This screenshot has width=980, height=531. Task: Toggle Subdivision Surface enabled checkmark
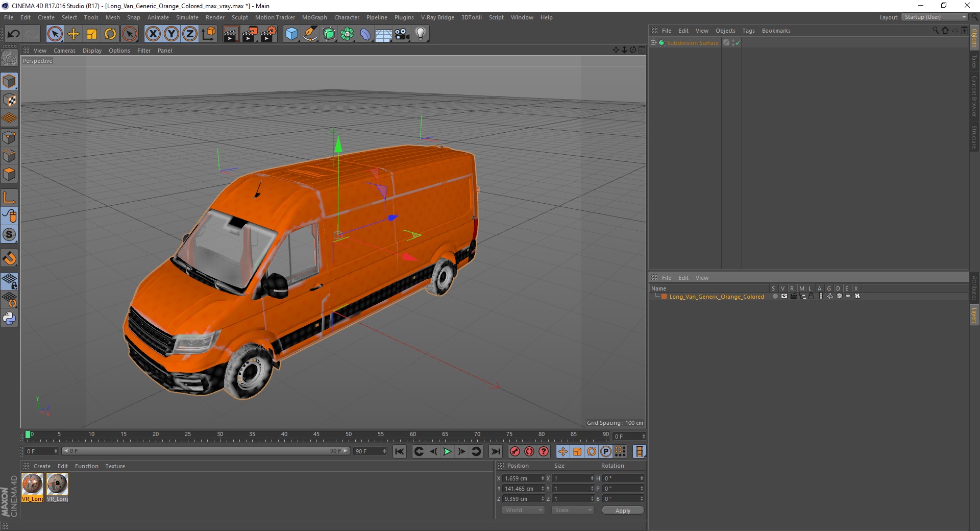738,43
